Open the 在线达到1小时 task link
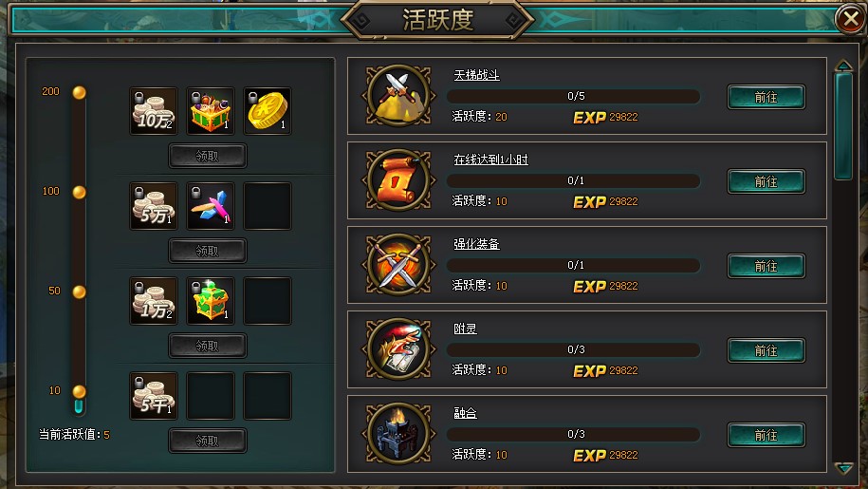The image size is (868, 489). point(491,160)
